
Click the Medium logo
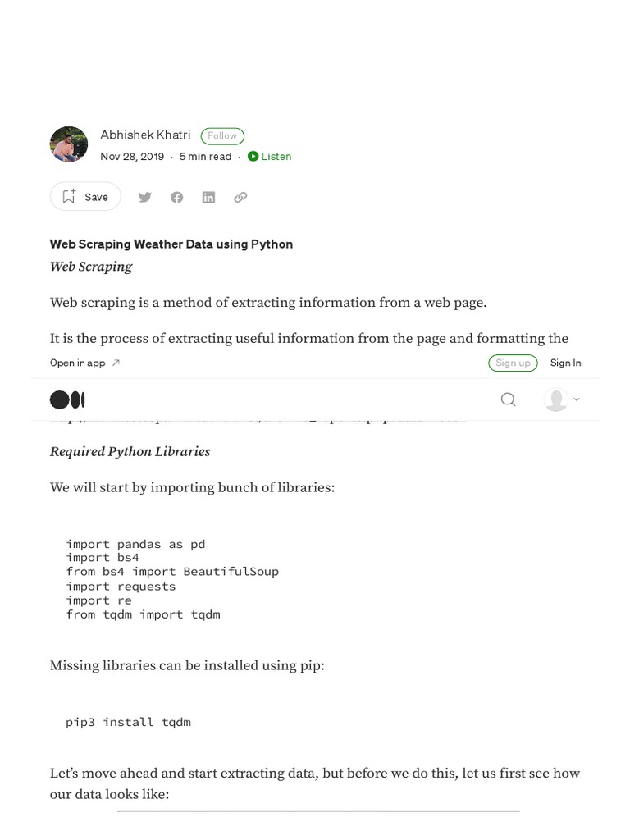coord(67,399)
